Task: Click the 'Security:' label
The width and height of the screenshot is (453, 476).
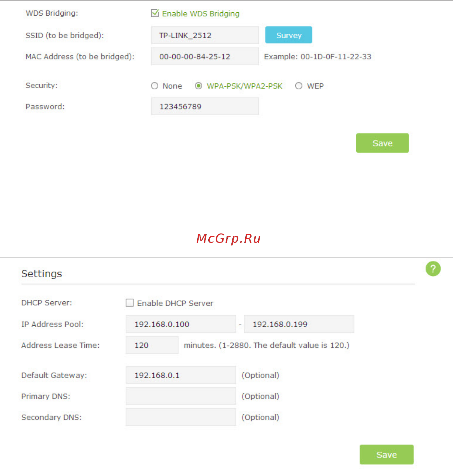Action: pos(42,85)
